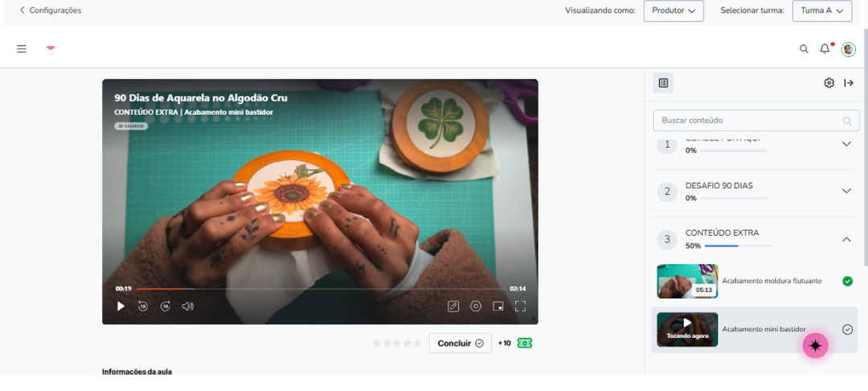868x391 pixels.
Task: Click the video progress bar
Action: click(320, 289)
